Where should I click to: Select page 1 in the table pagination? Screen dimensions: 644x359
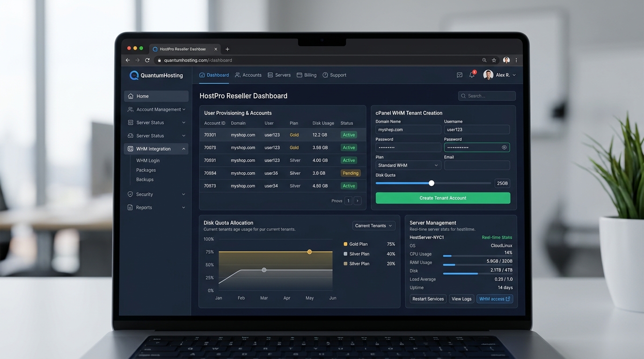click(x=348, y=201)
